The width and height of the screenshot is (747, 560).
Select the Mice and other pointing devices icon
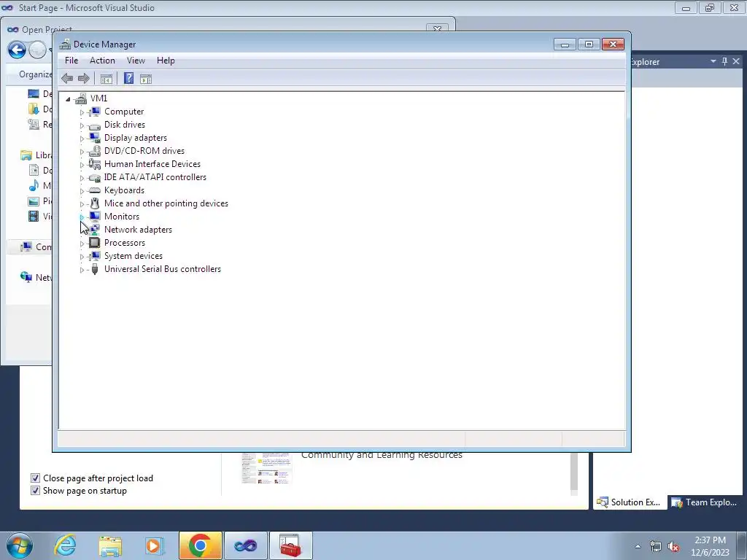(95, 203)
